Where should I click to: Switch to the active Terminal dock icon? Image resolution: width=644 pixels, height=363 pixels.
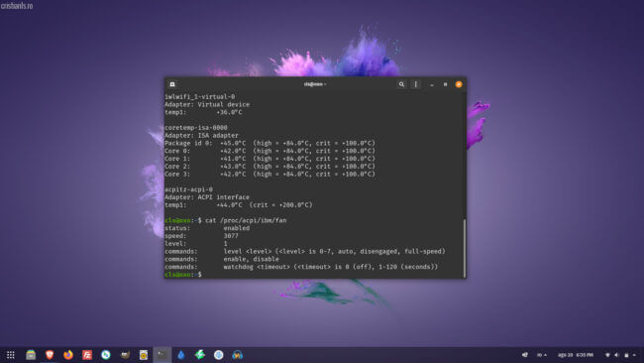pos(162,355)
